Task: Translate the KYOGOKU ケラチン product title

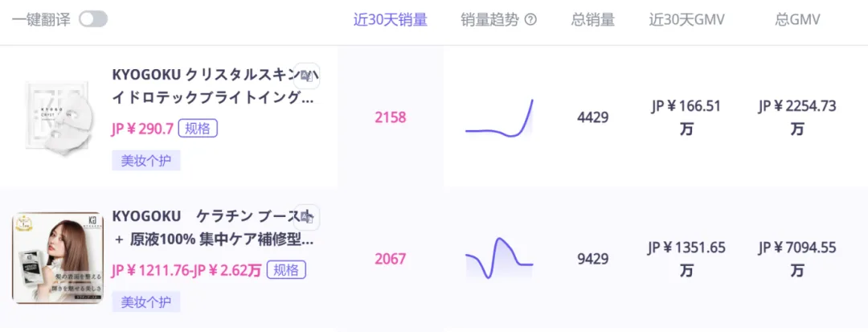Action: click(306, 217)
